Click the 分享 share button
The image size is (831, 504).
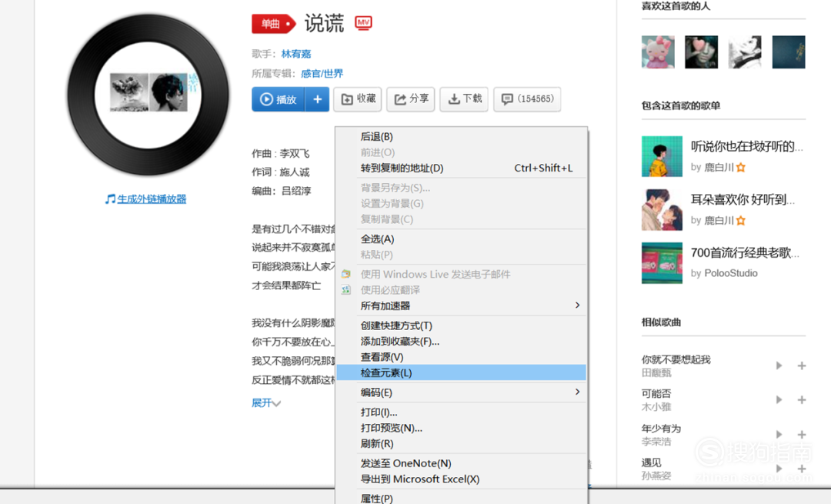point(411,99)
